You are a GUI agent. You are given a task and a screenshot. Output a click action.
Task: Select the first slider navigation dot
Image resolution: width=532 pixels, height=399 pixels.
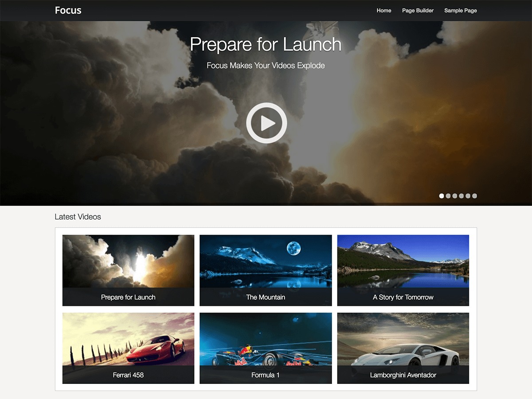pos(442,196)
